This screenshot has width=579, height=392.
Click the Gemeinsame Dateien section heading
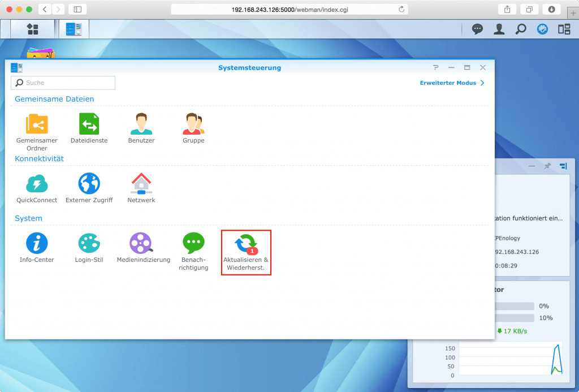(x=54, y=99)
